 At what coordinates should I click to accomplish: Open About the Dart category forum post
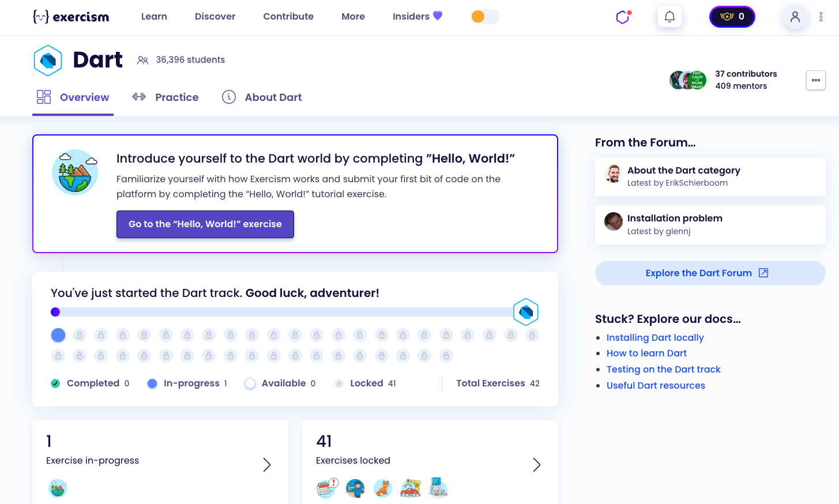(710, 176)
